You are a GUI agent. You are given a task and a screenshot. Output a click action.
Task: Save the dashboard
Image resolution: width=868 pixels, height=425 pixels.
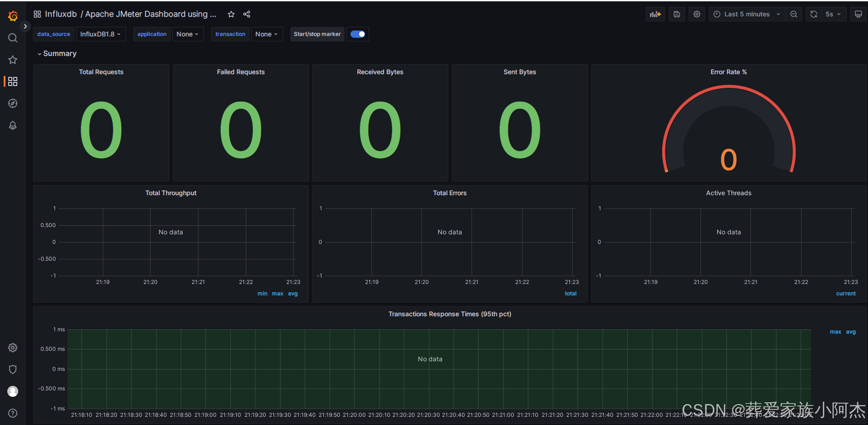(677, 14)
